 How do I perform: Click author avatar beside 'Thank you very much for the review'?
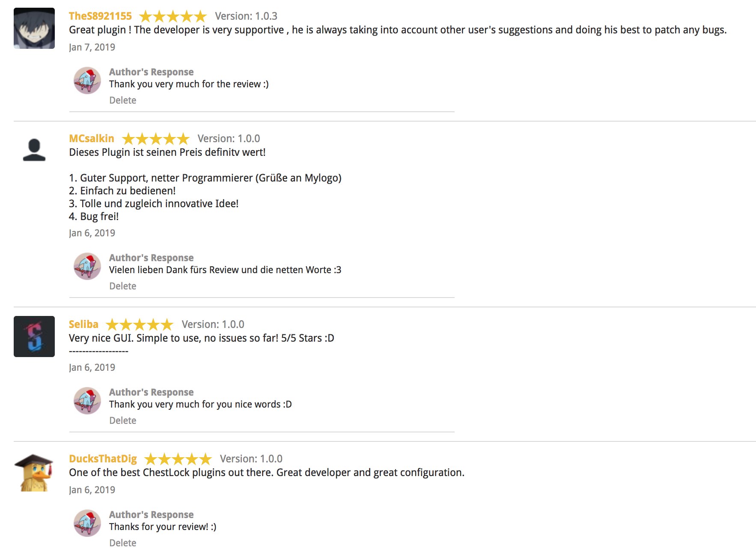[87, 80]
